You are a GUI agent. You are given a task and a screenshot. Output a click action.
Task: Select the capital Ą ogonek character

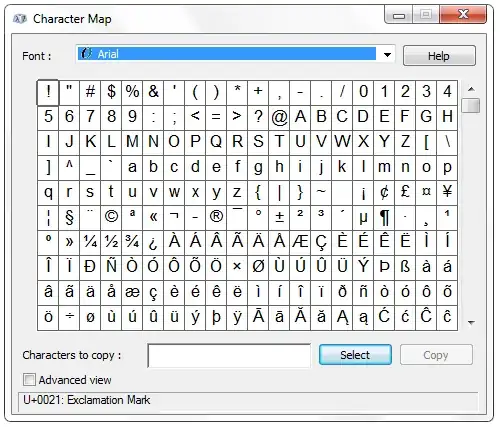coord(342,318)
